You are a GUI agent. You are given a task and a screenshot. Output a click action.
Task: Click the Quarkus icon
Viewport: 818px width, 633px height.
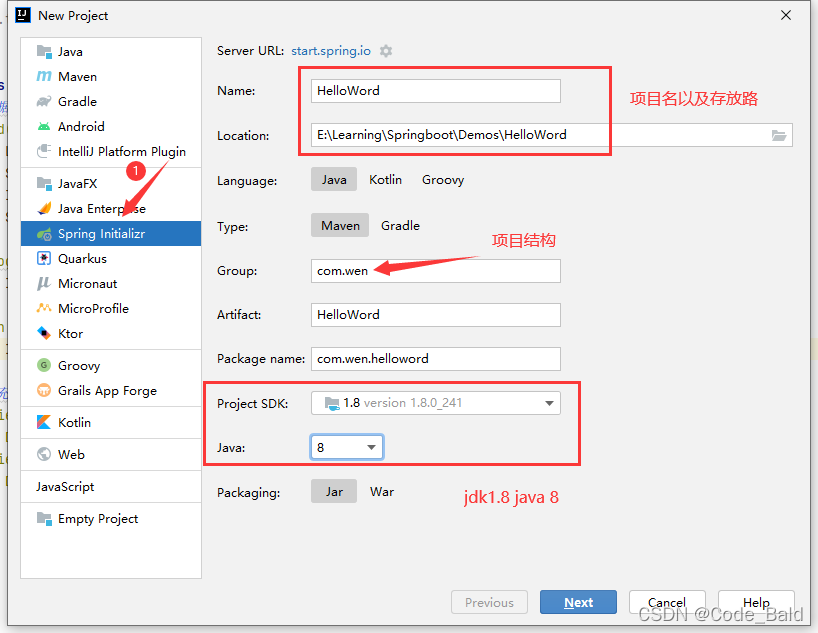point(44,258)
